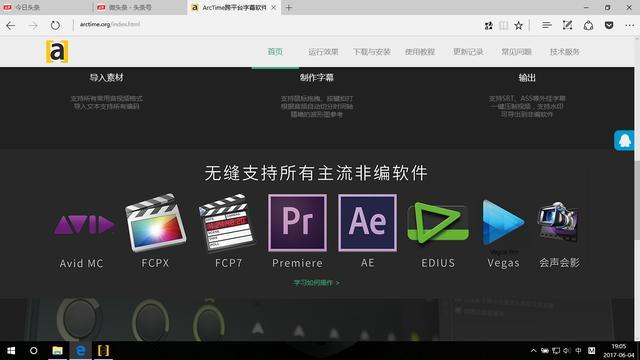Click the 会声会影 camera icon
This screenshot has width=640, height=360.
(x=558, y=222)
